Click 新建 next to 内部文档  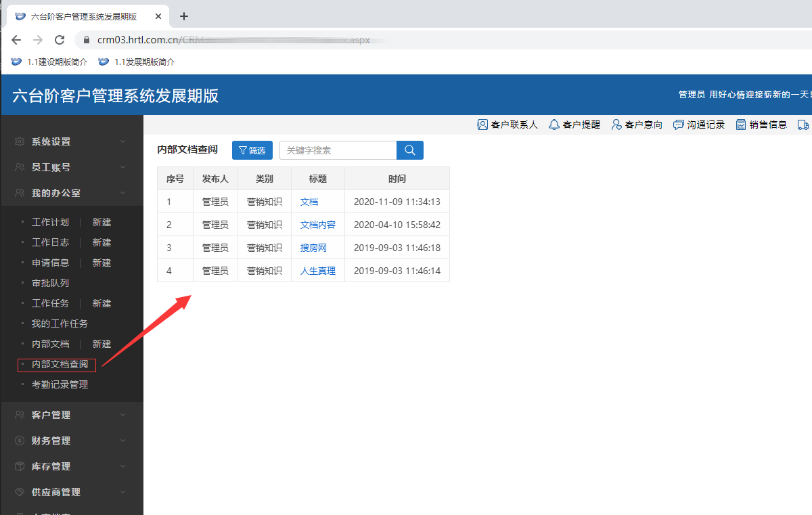(x=101, y=344)
